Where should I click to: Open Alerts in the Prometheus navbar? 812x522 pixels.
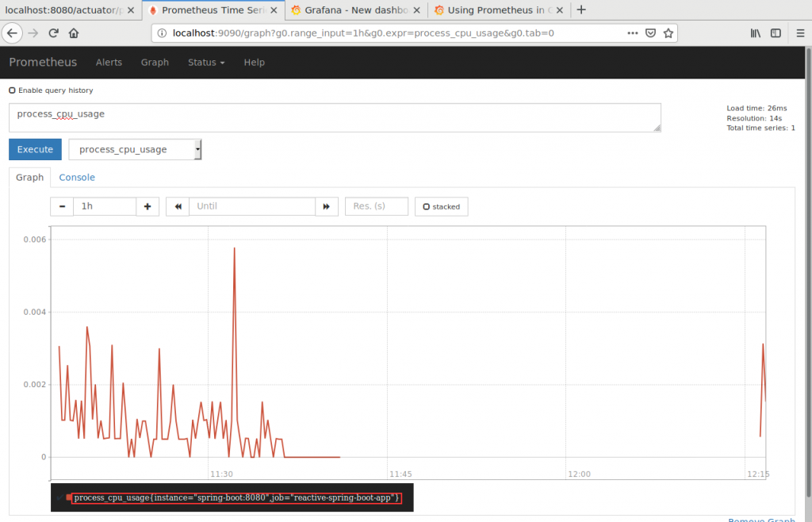[109, 62]
